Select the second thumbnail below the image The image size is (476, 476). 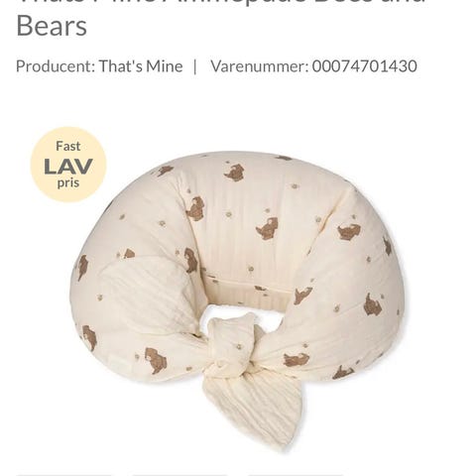point(180,475)
